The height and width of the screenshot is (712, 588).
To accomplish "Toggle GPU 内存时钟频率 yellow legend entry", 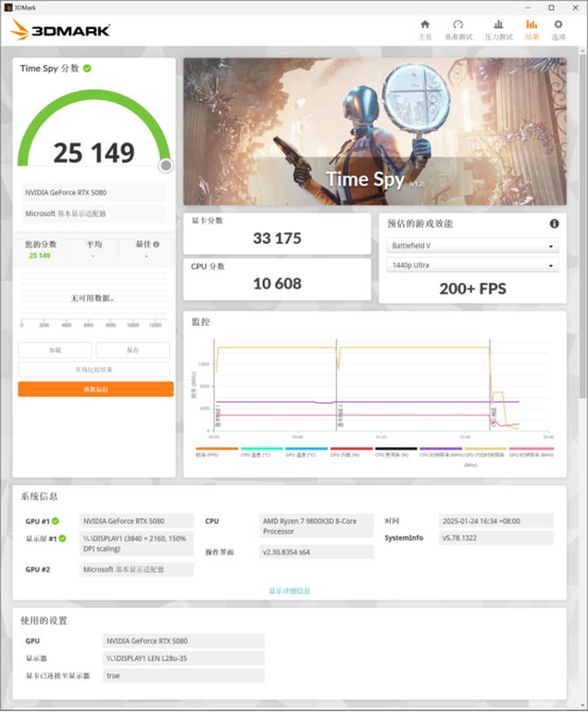I will click(484, 457).
